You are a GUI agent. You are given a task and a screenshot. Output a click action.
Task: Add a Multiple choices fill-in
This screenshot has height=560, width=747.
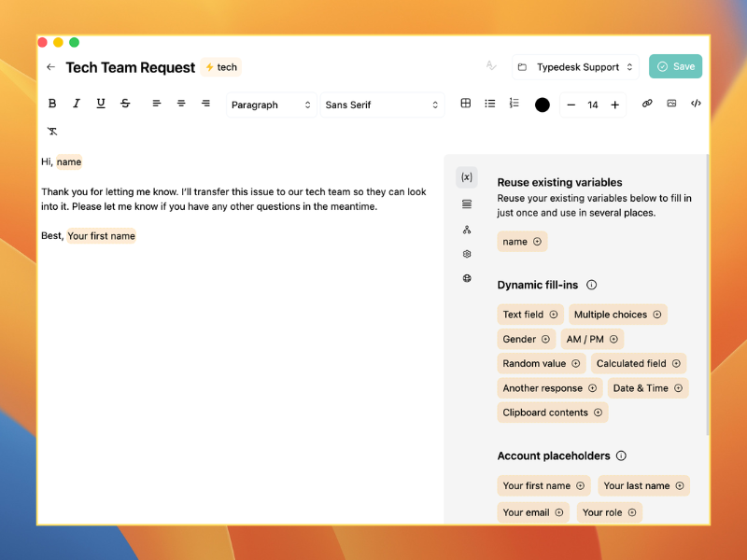point(618,315)
